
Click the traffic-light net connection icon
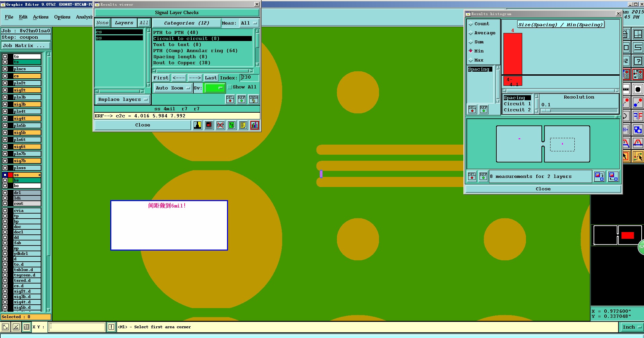tap(638, 74)
